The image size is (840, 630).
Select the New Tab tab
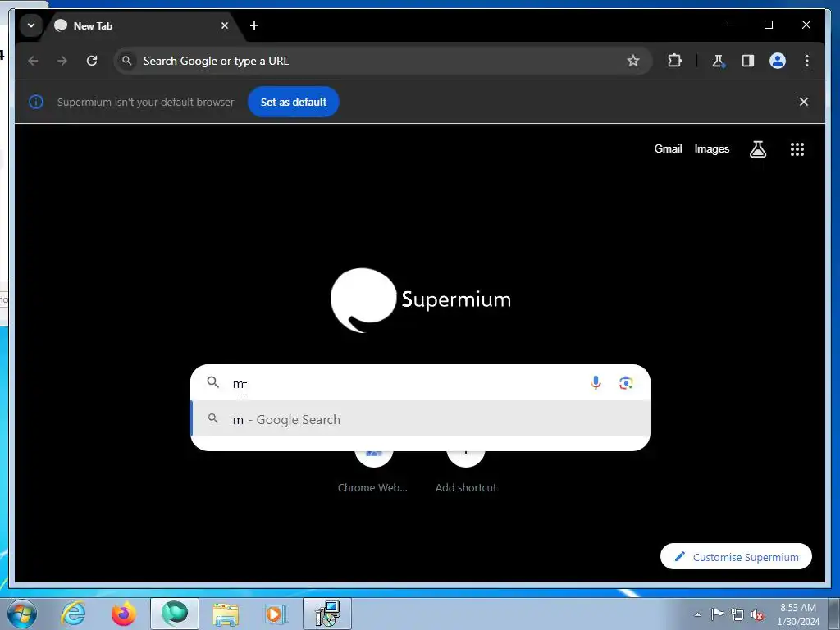click(x=142, y=25)
